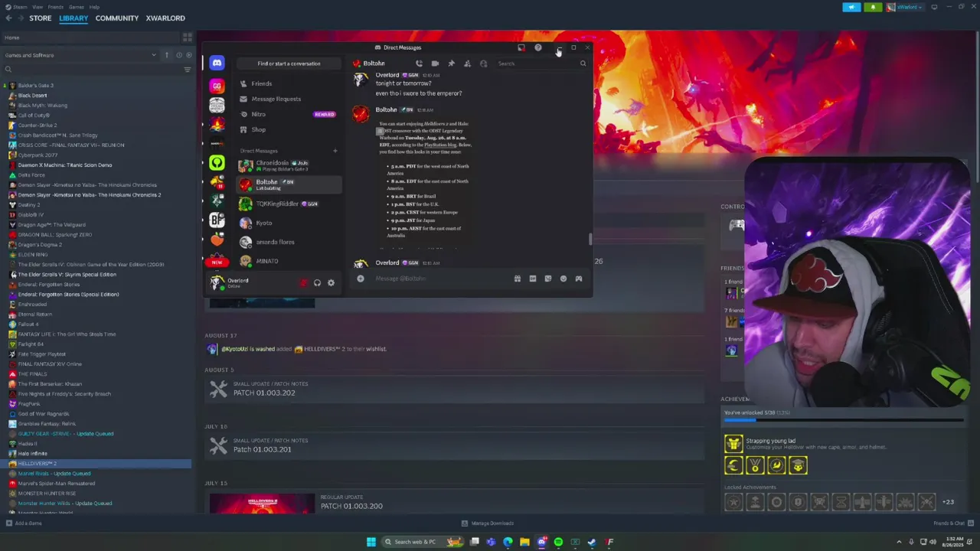Screen dimensions: 980x551
Task: Open the LIBRARY tab
Action: [73, 18]
